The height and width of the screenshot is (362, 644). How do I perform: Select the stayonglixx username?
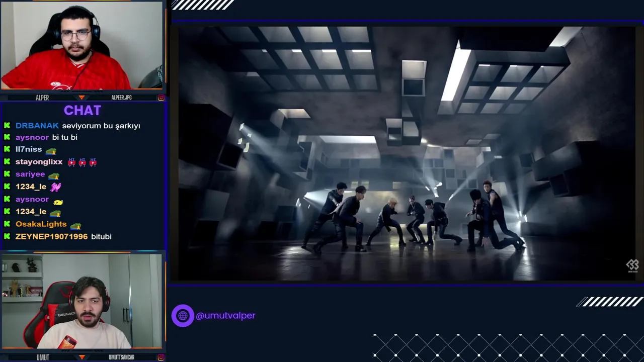39,162
